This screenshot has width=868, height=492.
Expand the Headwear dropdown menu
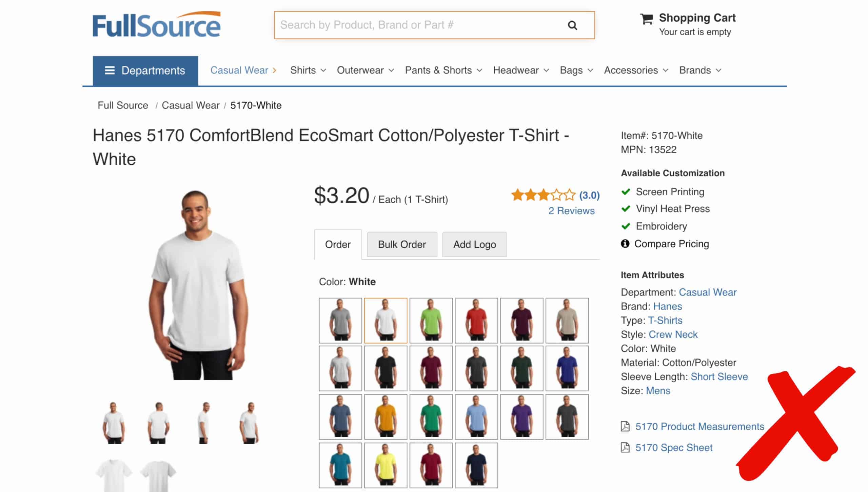pos(521,70)
